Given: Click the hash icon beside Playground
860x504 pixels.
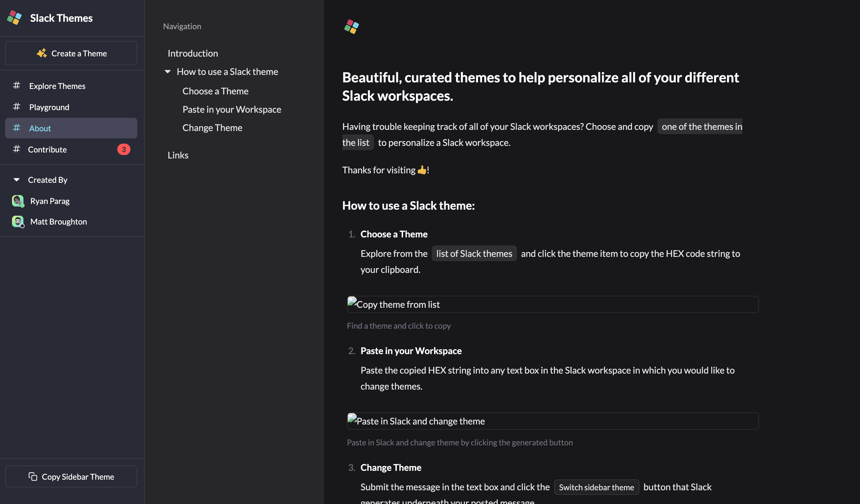Looking at the screenshot, I should (x=16, y=107).
